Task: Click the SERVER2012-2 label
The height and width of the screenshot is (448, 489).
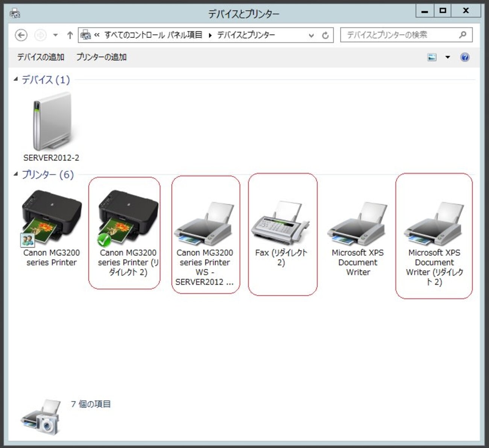Action: point(52,158)
